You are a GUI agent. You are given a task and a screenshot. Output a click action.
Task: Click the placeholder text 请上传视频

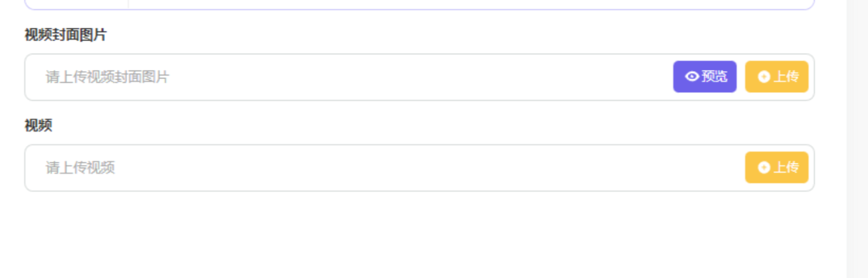80,168
